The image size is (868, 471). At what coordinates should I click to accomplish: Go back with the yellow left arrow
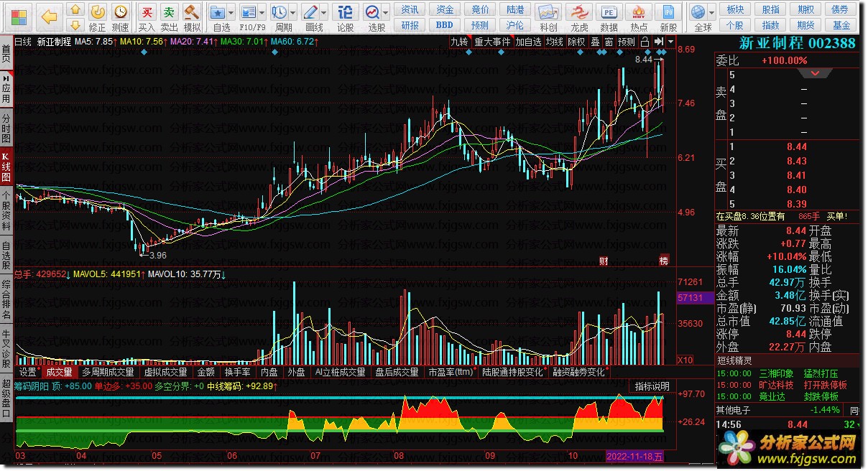[x=48, y=16]
